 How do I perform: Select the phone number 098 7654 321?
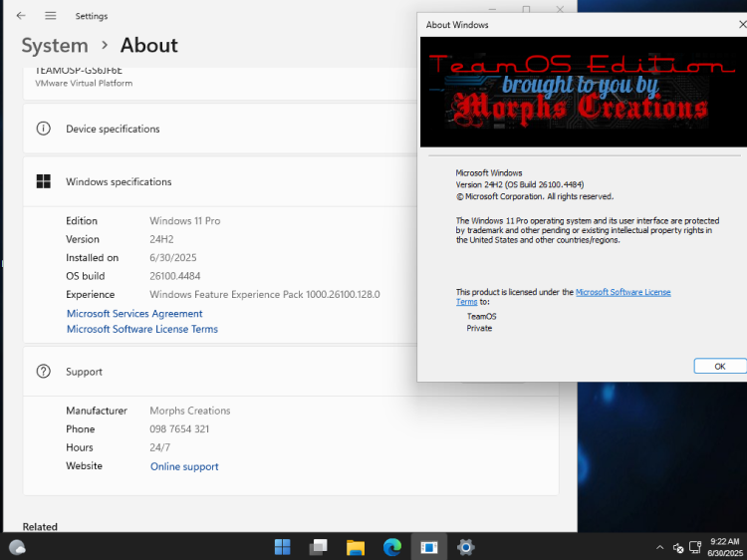[x=179, y=428]
